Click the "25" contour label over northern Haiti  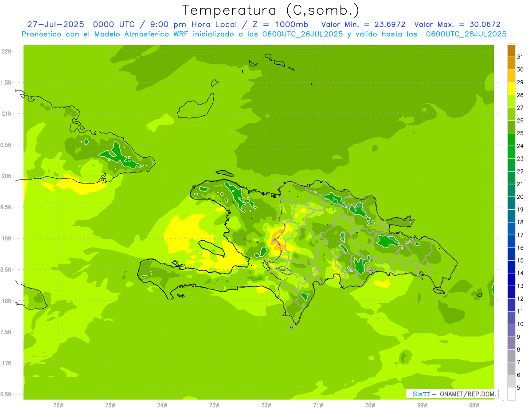point(246,200)
